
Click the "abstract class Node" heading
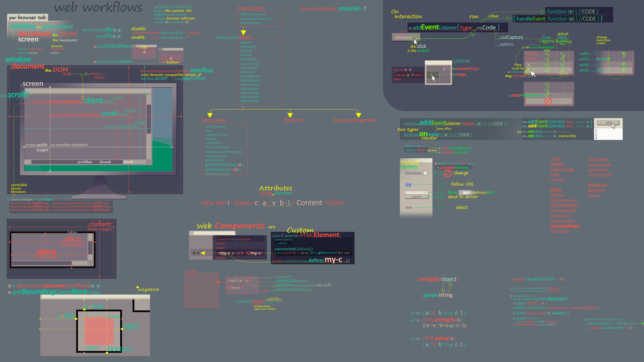[233, 37]
